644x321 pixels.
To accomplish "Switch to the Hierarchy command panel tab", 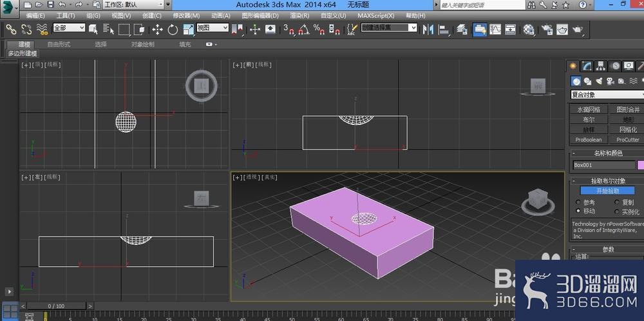I will 601,66.
